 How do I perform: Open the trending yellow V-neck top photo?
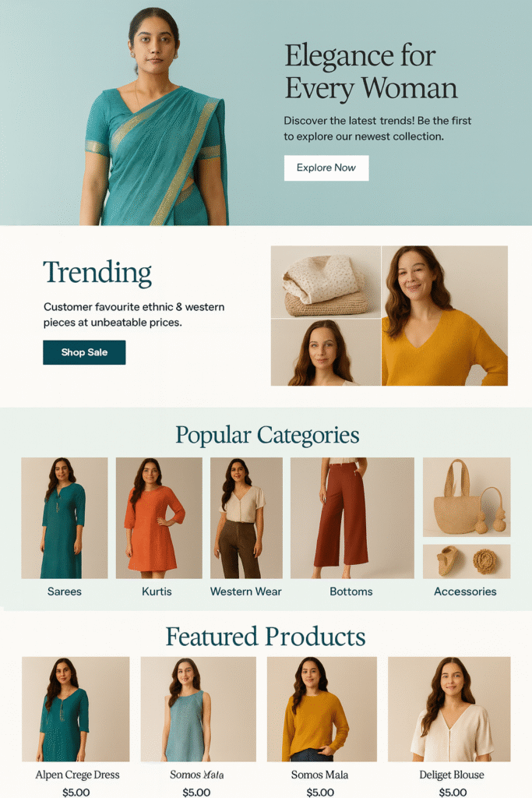tap(445, 316)
